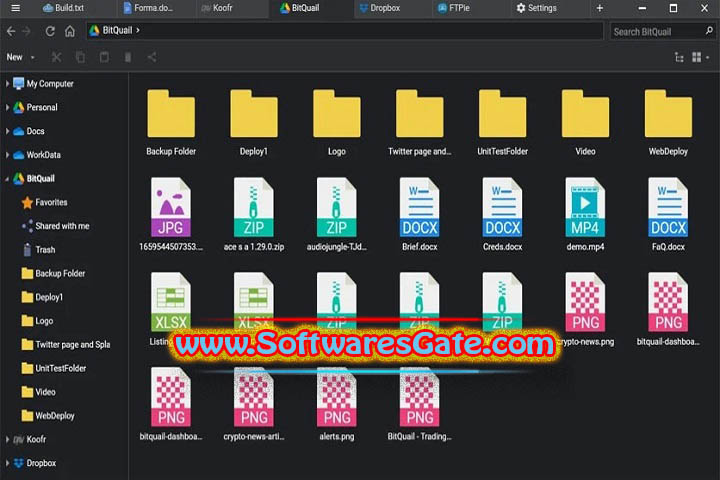Image resolution: width=720 pixels, height=480 pixels.
Task: Select the Video folder icon in grid
Action: click(585, 114)
